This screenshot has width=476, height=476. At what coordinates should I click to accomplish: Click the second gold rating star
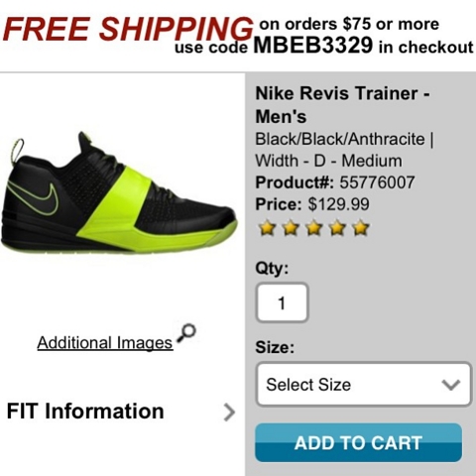(x=290, y=228)
